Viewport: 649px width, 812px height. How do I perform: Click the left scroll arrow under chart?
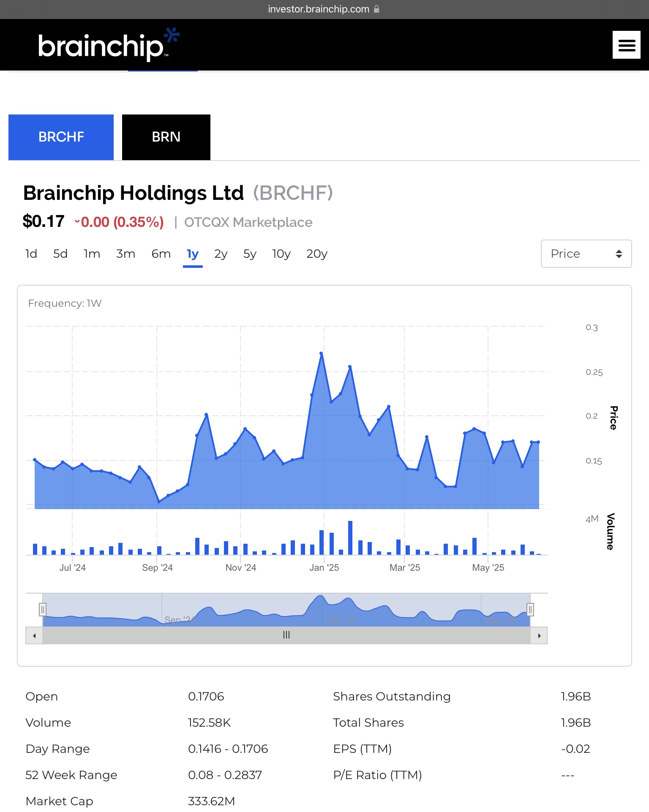(x=34, y=635)
